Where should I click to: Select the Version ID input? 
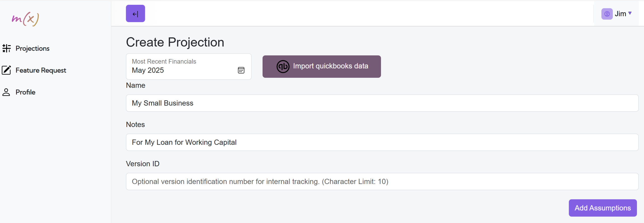(382, 181)
